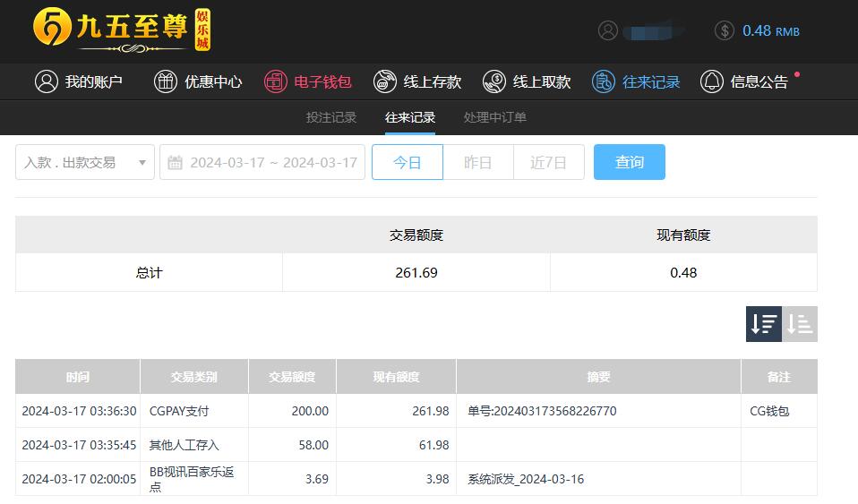Click the 备注 column header

(779, 377)
